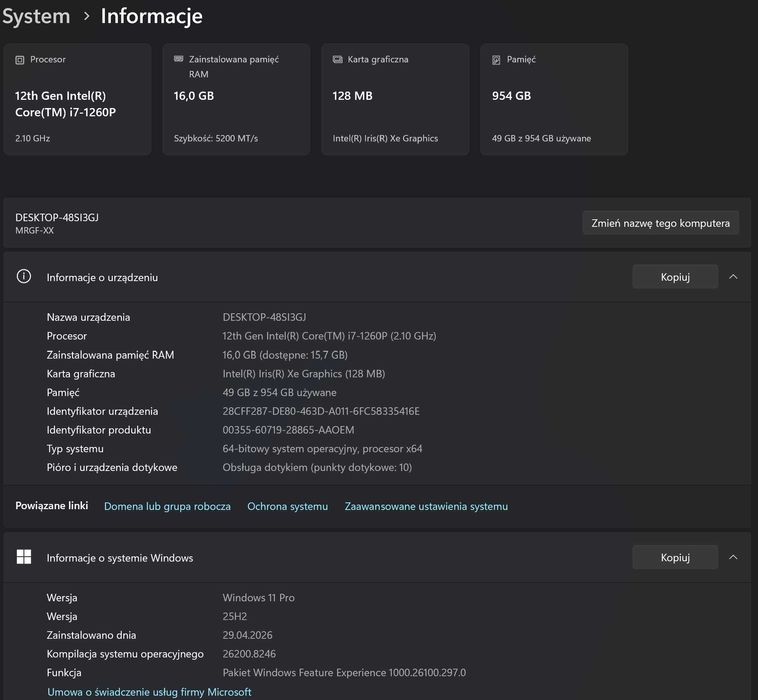The height and width of the screenshot is (700, 758).
Task: Click the Informacje breadcrumb title
Action: click(x=151, y=16)
